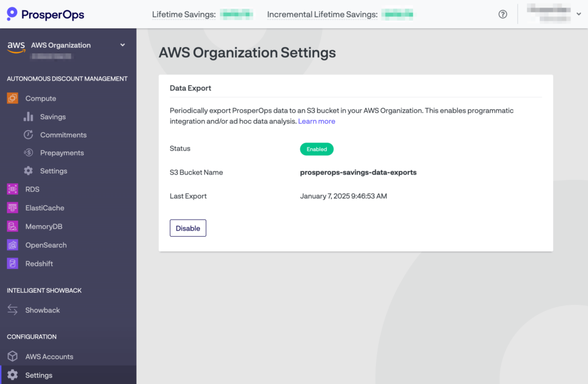
Task: Click the Lifetime Savings label
Action: point(184,14)
